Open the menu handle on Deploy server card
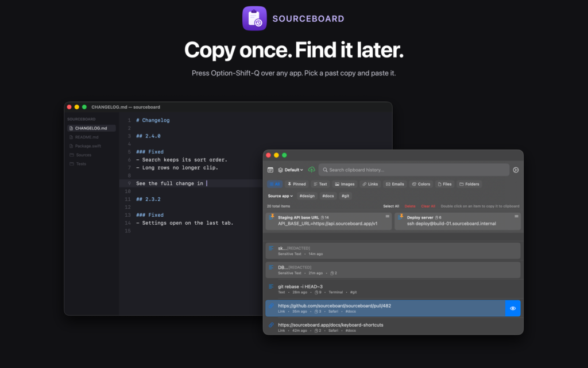Viewport: 588px width, 368px height. click(x=516, y=216)
